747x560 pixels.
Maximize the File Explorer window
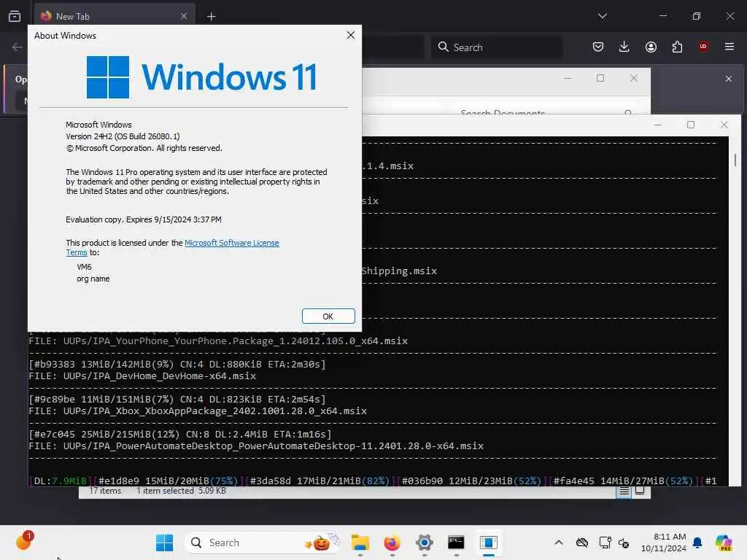tap(600, 78)
